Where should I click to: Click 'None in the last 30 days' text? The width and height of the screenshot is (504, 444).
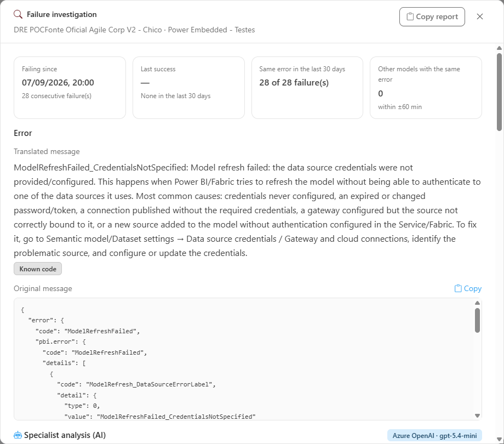tap(175, 96)
